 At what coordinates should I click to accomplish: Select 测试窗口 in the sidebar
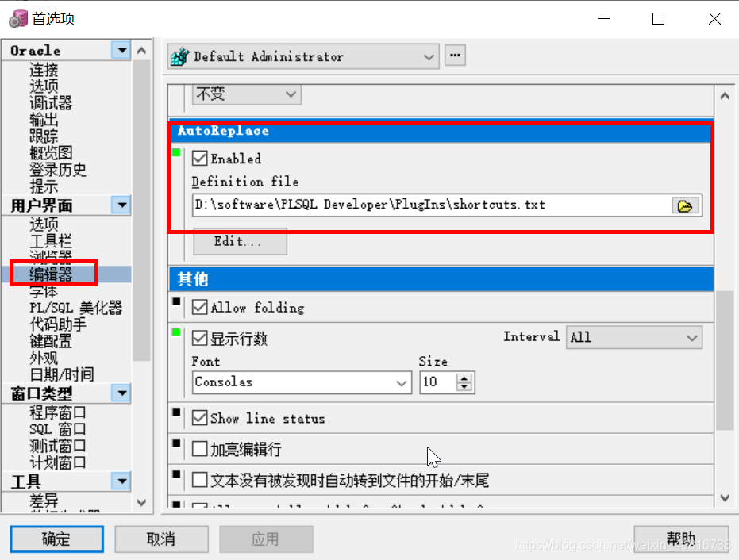58,446
